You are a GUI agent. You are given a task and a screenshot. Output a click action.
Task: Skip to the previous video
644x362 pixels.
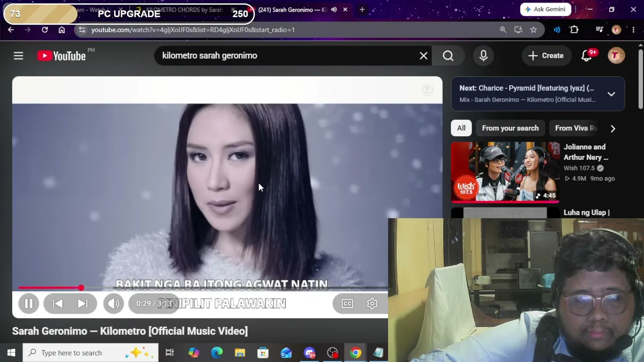click(x=57, y=303)
